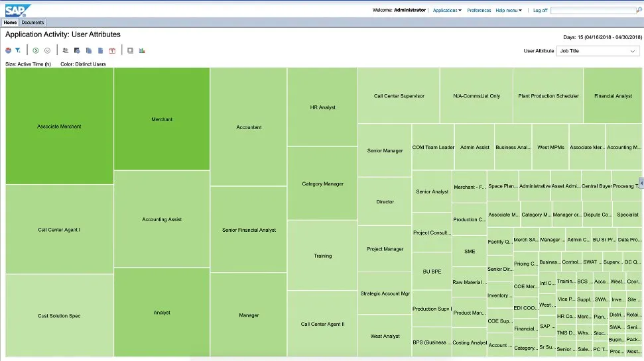Click inside the top search field

592,11
